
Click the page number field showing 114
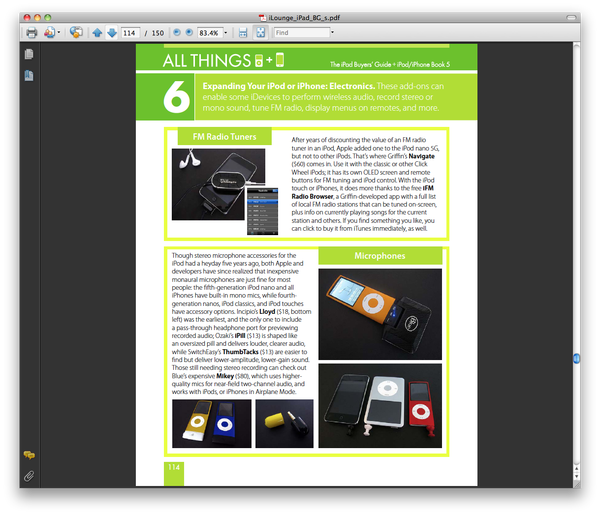(x=130, y=33)
